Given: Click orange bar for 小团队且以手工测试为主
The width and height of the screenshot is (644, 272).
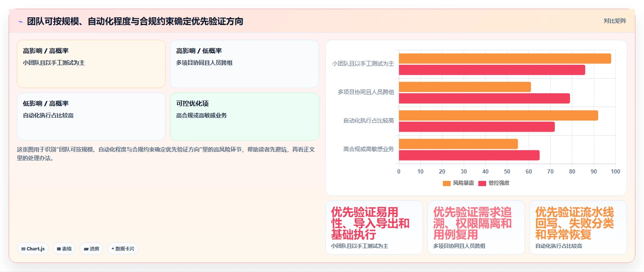Looking at the screenshot, I should [x=505, y=58].
